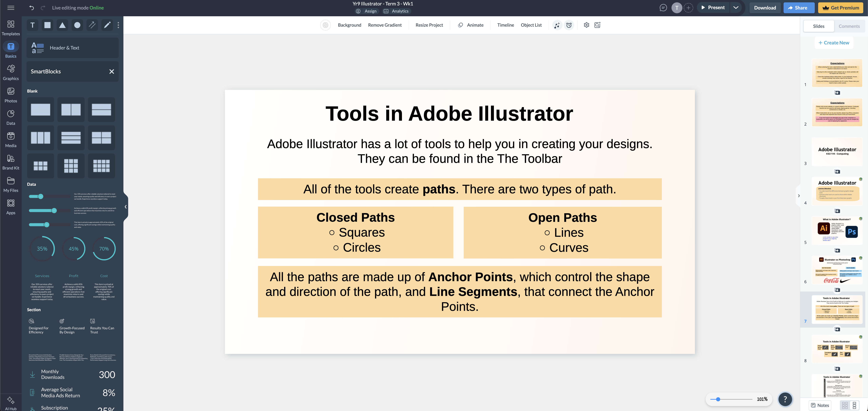
Task: Click the background color swatch circle
Action: 325,25
